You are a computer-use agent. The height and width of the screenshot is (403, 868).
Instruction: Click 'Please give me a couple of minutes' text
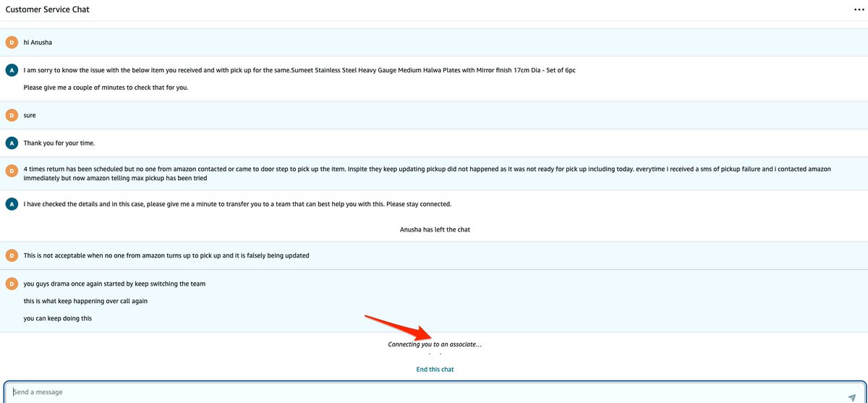(106, 88)
